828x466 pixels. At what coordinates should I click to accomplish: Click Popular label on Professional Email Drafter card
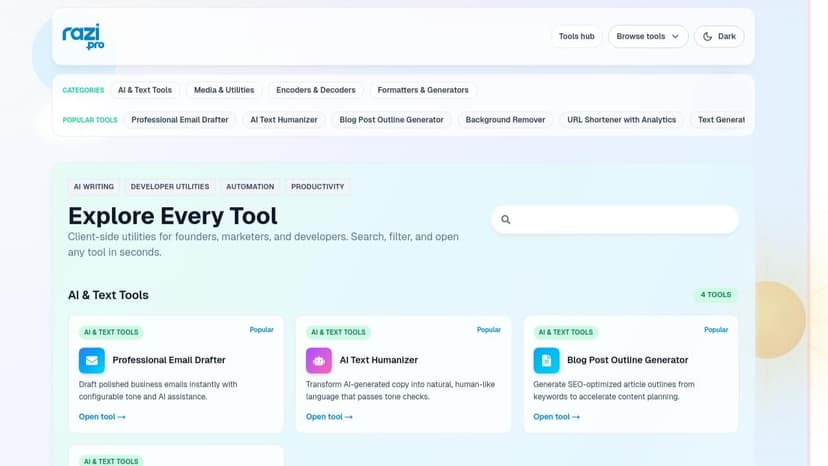(x=261, y=330)
